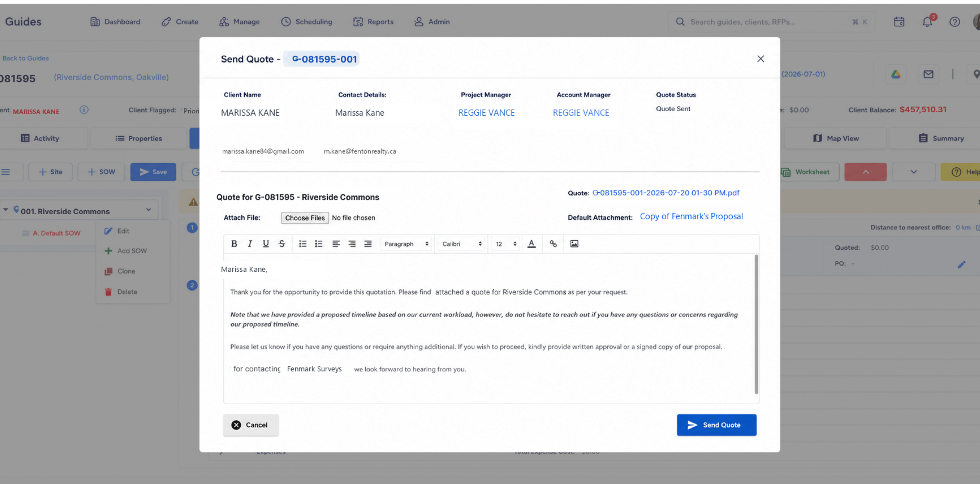Insert numbered list in editor
Viewport: 980px width, 484px height.
click(318, 244)
